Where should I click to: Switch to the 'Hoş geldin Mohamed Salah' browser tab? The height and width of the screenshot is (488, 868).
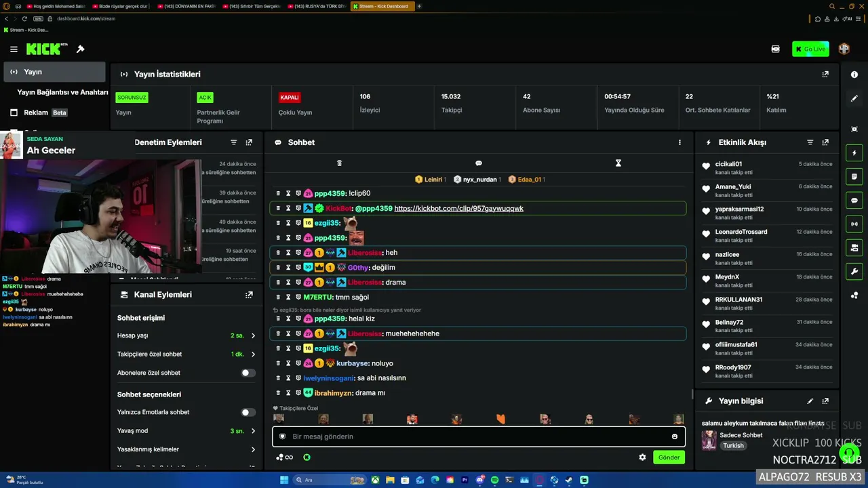pos(58,6)
